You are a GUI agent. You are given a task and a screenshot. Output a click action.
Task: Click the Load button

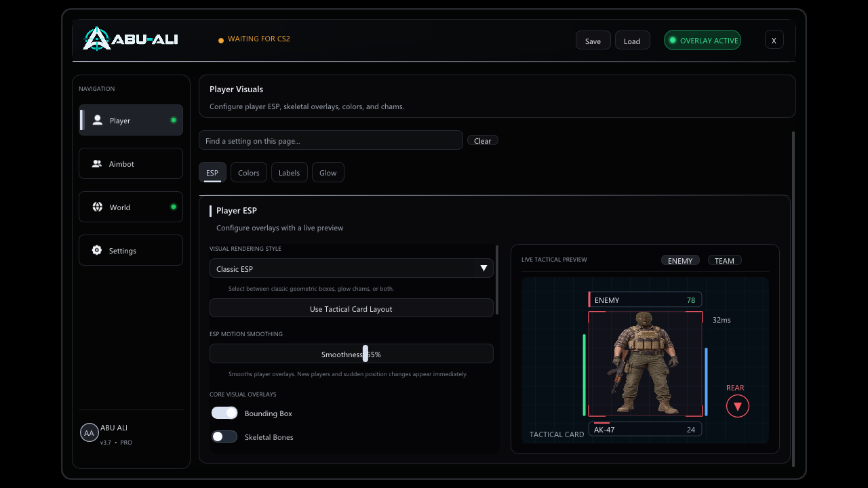[x=632, y=41]
